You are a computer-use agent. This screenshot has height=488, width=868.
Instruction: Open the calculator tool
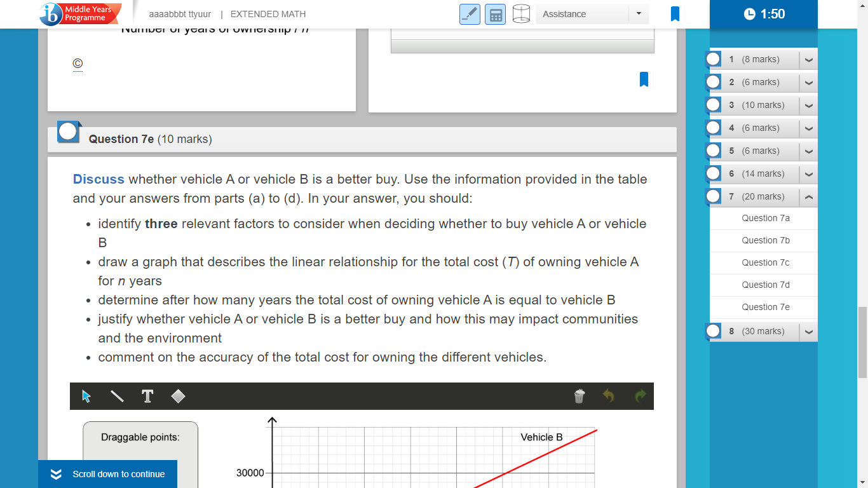pos(495,14)
